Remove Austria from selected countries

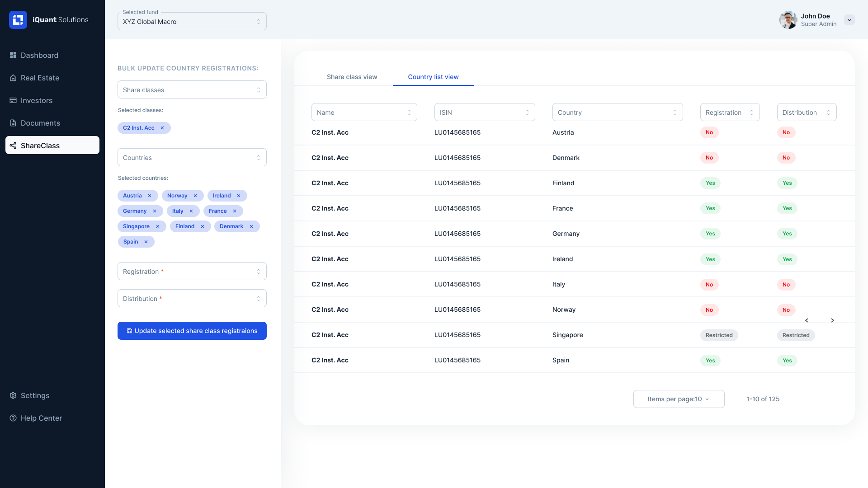150,196
